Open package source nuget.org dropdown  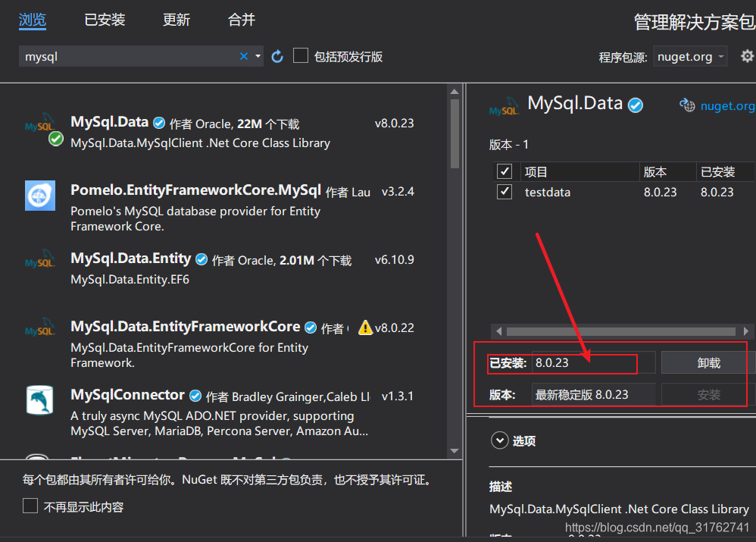click(690, 56)
